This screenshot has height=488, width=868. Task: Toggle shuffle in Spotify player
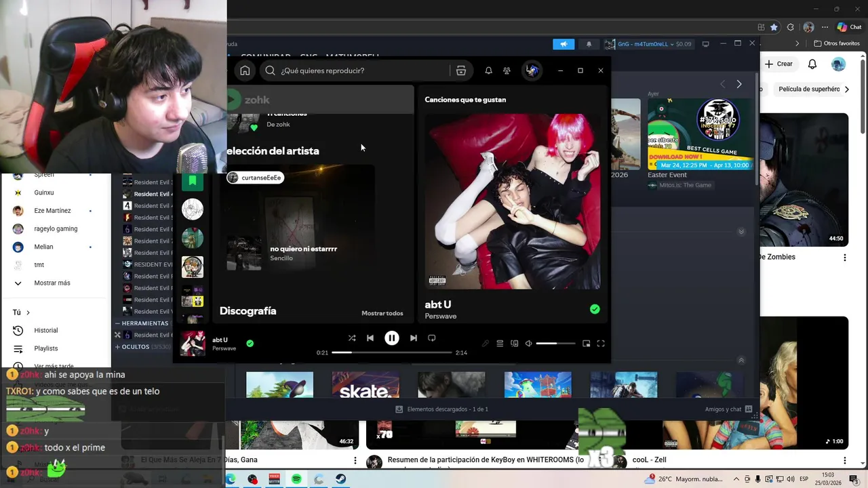click(352, 338)
